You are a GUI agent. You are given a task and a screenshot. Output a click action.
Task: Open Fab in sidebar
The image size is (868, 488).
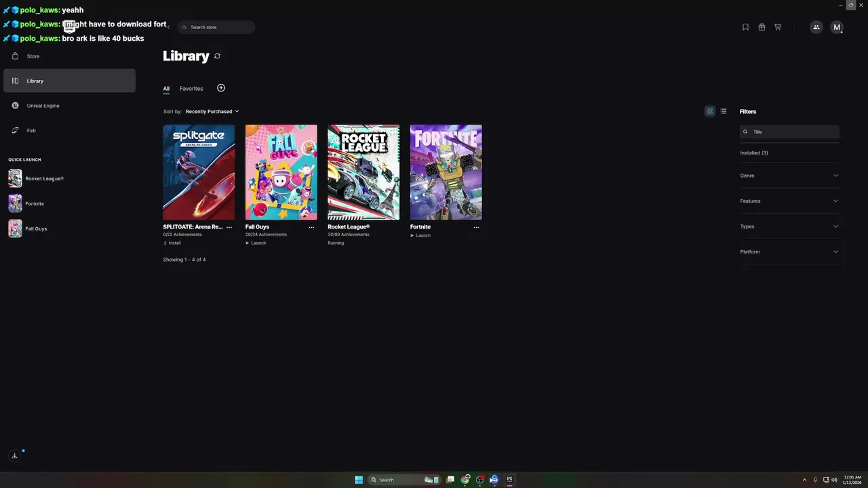point(69,130)
